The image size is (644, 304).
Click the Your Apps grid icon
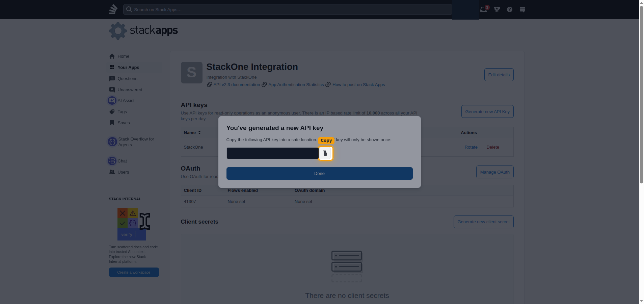pos(112,67)
